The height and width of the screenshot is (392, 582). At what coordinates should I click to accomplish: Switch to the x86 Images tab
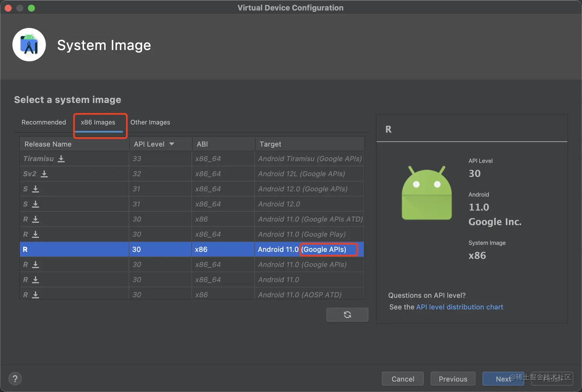pyautogui.click(x=98, y=122)
